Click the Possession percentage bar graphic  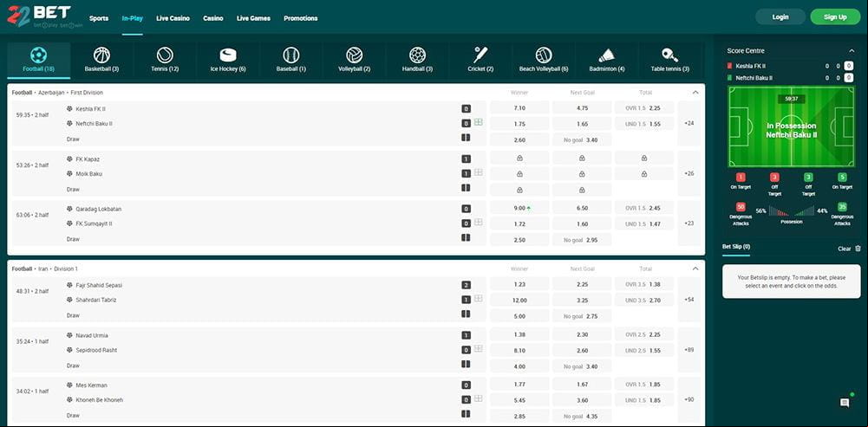(791, 210)
